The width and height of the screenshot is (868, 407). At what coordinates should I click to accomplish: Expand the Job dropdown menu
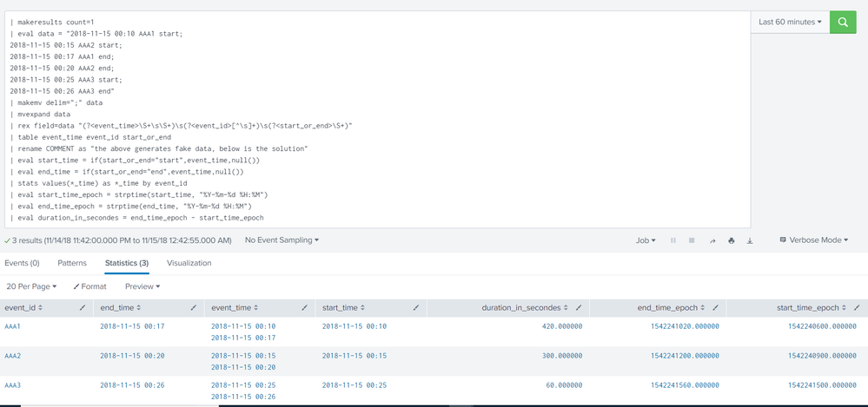(646, 240)
